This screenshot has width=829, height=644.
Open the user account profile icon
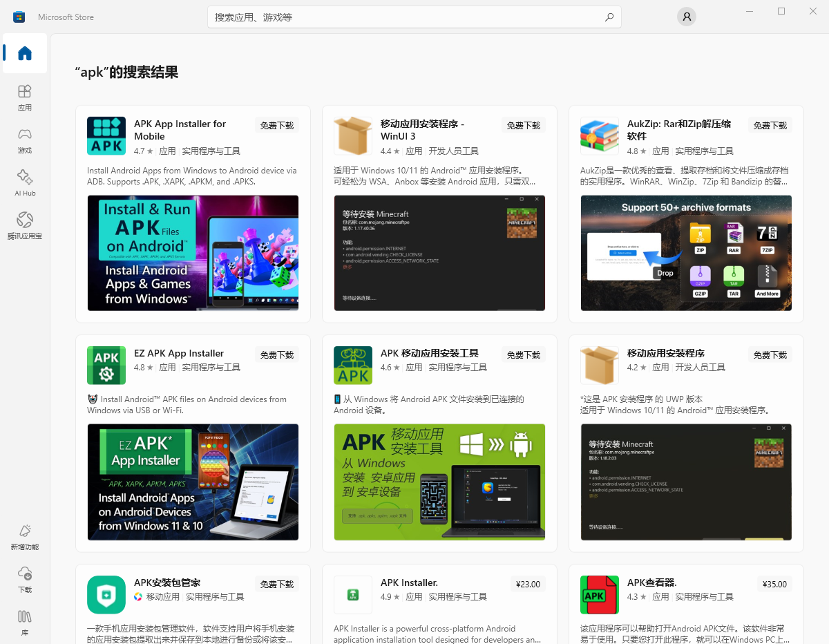click(x=686, y=17)
